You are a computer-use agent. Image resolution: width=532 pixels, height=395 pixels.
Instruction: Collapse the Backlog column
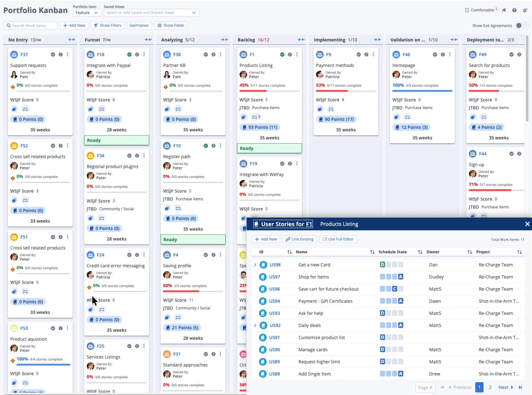pos(301,40)
